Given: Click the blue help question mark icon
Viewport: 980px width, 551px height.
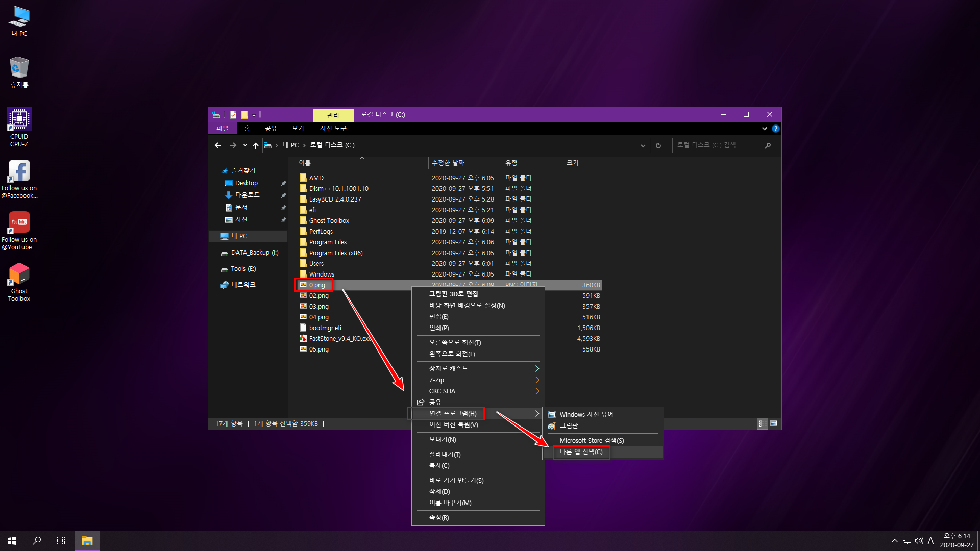Looking at the screenshot, I should click(x=775, y=129).
